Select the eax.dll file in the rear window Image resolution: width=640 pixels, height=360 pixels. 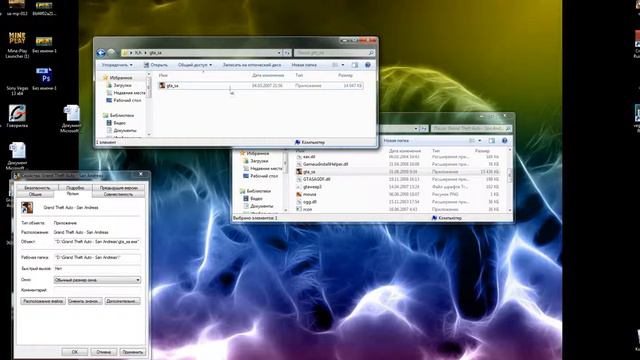[309, 157]
